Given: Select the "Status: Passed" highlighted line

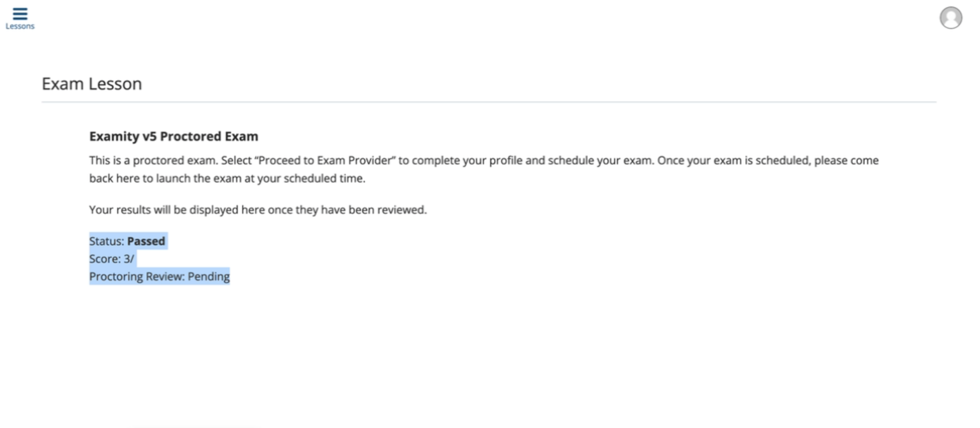Looking at the screenshot, I should [x=127, y=241].
